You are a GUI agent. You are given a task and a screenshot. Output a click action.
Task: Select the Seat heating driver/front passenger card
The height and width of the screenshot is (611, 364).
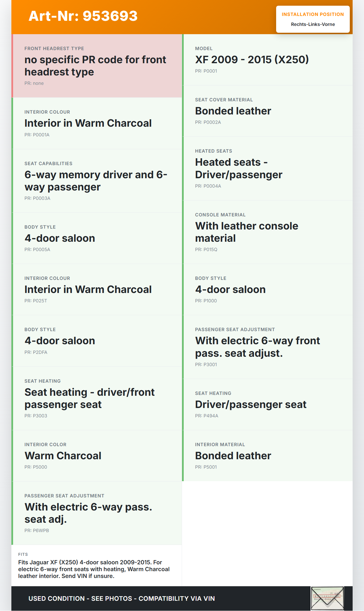[x=97, y=398]
